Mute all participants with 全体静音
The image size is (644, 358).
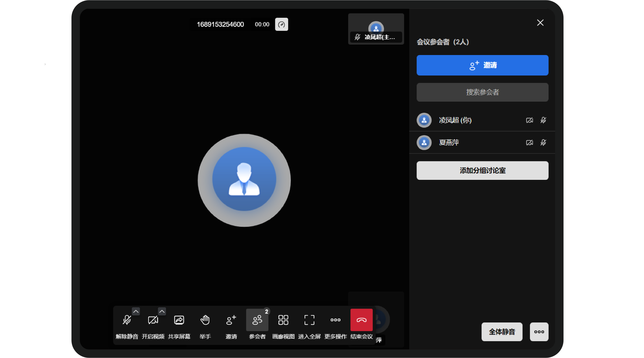coord(502,332)
